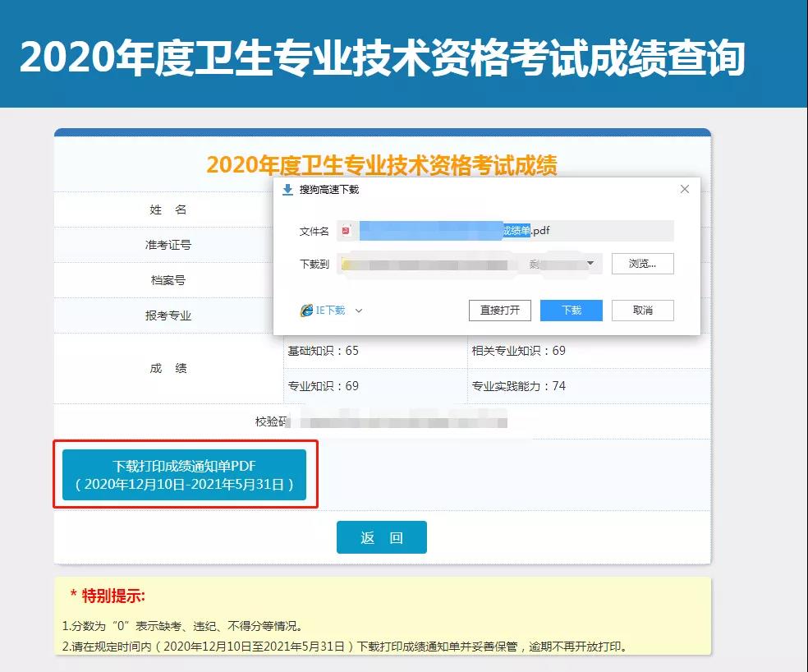Close the 搜狗高速下载 dialog
Image resolution: width=808 pixels, height=672 pixels.
[x=684, y=189]
